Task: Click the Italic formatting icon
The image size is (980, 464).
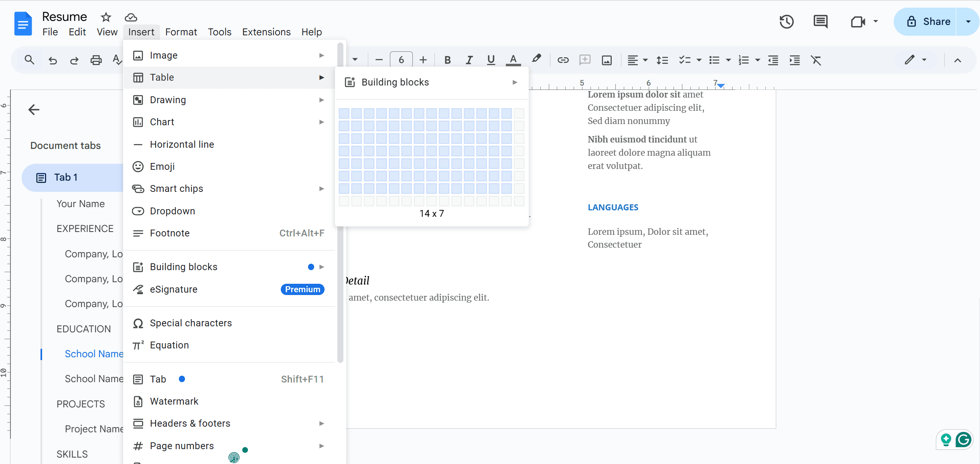Action: coord(469,59)
